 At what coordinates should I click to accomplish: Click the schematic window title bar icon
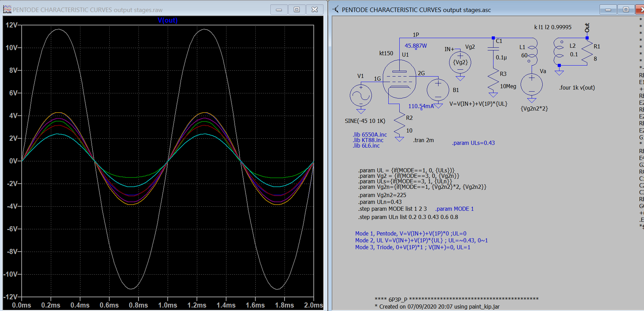point(335,10)
